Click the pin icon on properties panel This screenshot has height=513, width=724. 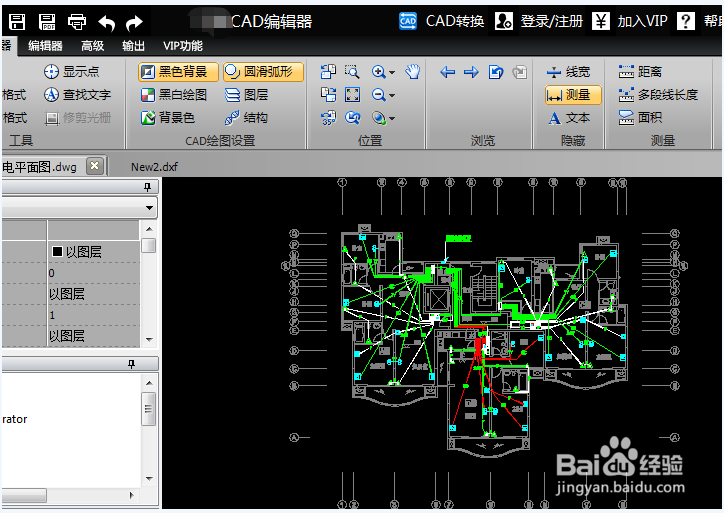[147, 187]
